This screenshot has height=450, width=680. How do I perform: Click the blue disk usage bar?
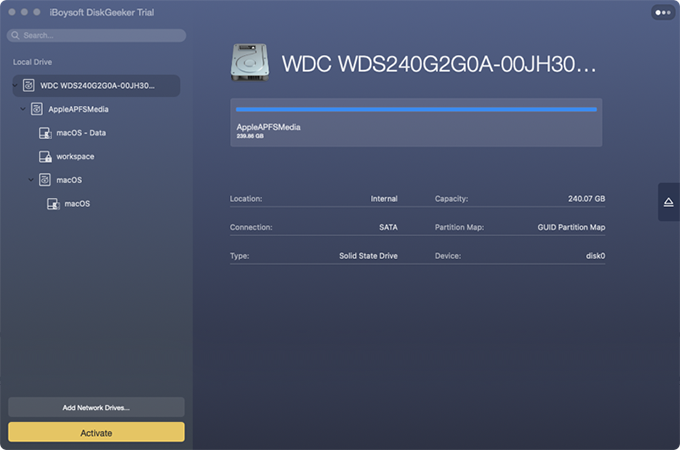tap(415, 109)
